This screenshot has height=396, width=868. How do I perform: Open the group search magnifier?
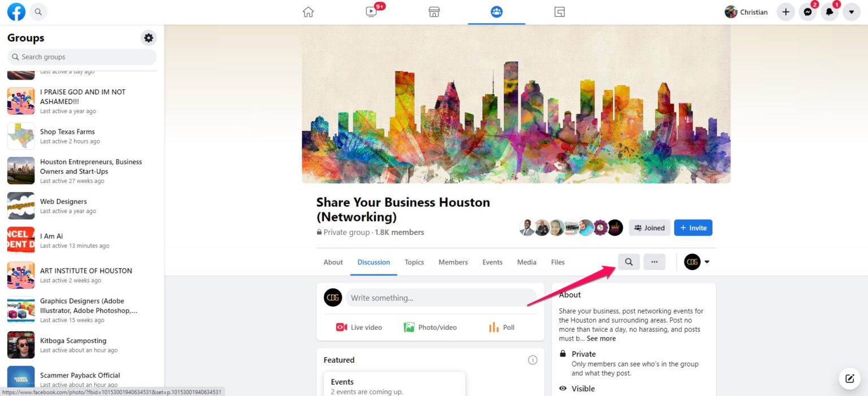tap(628, 262)
